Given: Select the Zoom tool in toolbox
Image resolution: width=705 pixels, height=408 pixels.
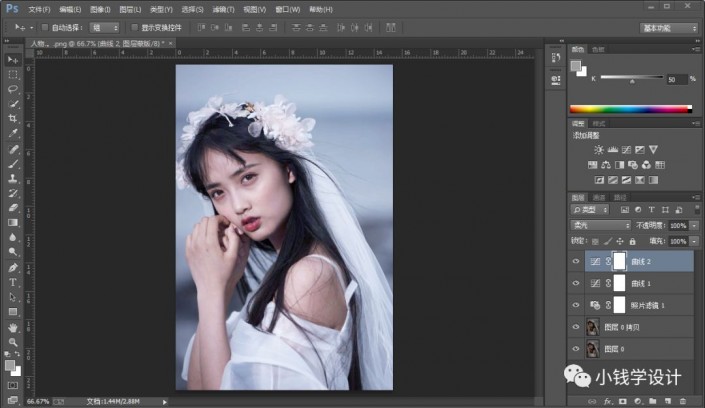Looking at the screenshot, I should 13,342.
